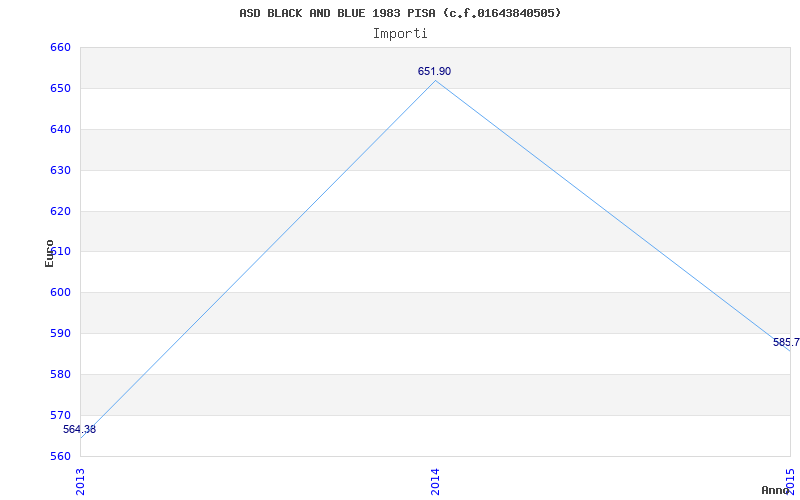Select the 651.90 data point label
This screenshot has width=800, height=500.
[x=434, y=71]
